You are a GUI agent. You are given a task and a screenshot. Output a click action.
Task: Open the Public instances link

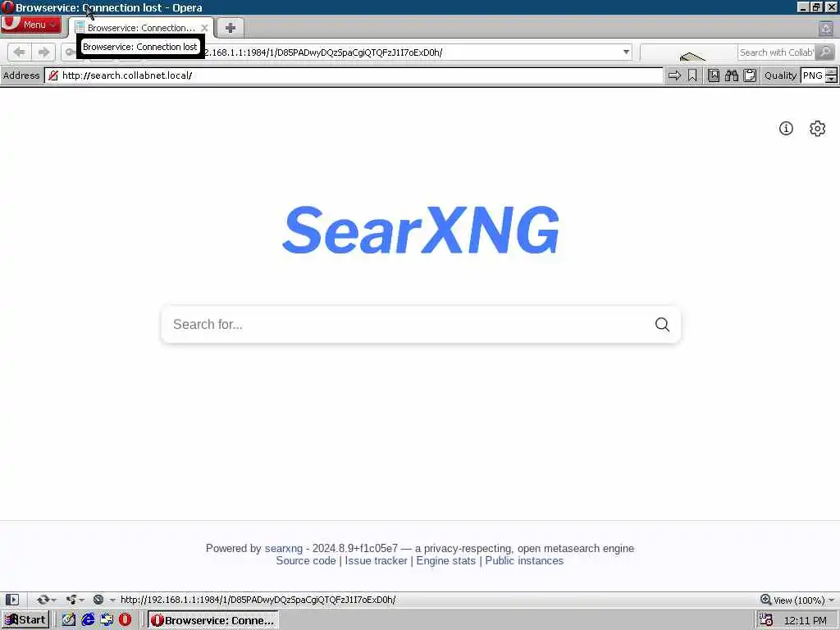coord(524,561)
